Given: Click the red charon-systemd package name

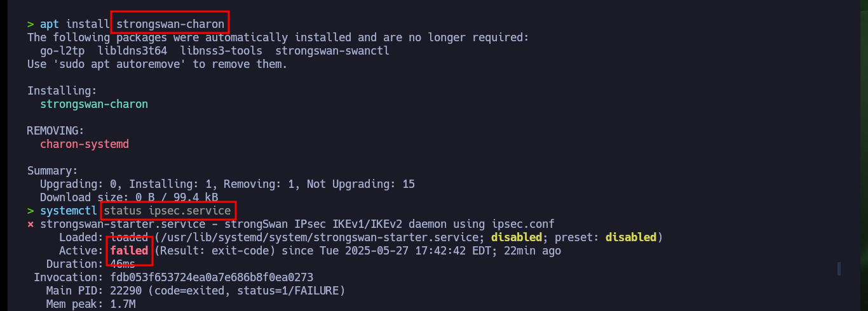Looking at the screenshot, I should pos(85,144).
